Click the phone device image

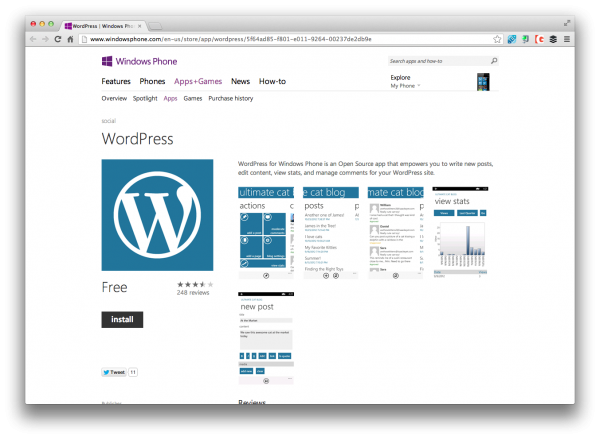[483, 82]
